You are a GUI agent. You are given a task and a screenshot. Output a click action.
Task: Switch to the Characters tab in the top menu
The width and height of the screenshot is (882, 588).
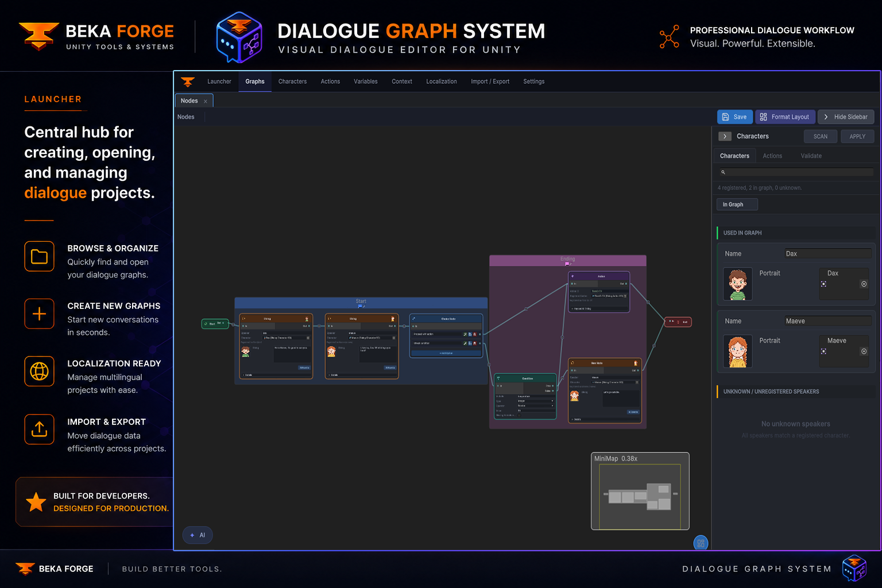click(292, 82)
